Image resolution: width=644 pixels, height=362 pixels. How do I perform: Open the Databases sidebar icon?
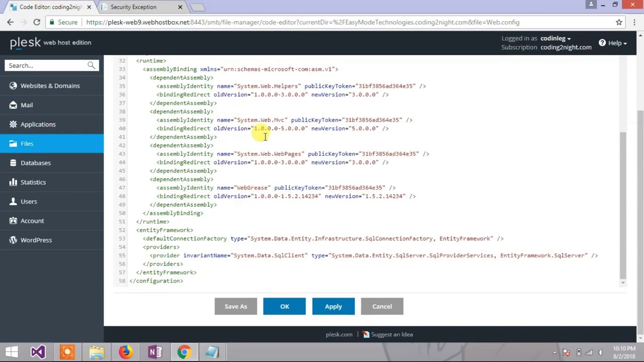(13, 163)
